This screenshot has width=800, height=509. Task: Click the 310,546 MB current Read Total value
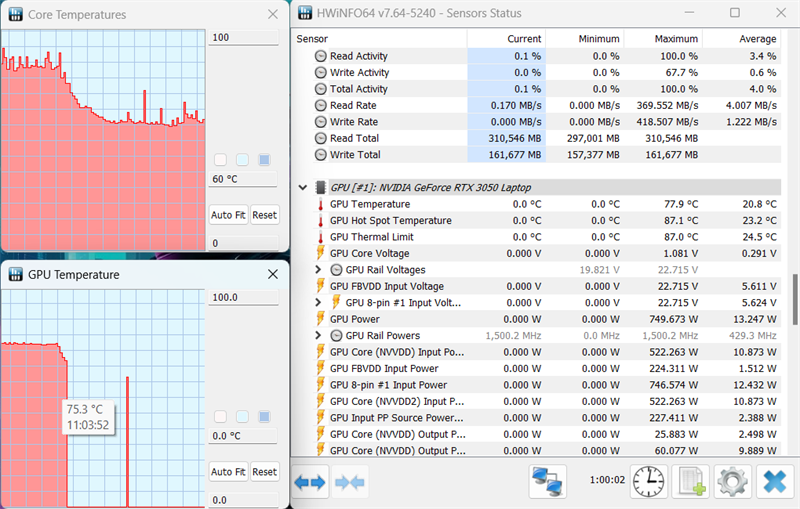pyautogui.click(x=515, y=138)
